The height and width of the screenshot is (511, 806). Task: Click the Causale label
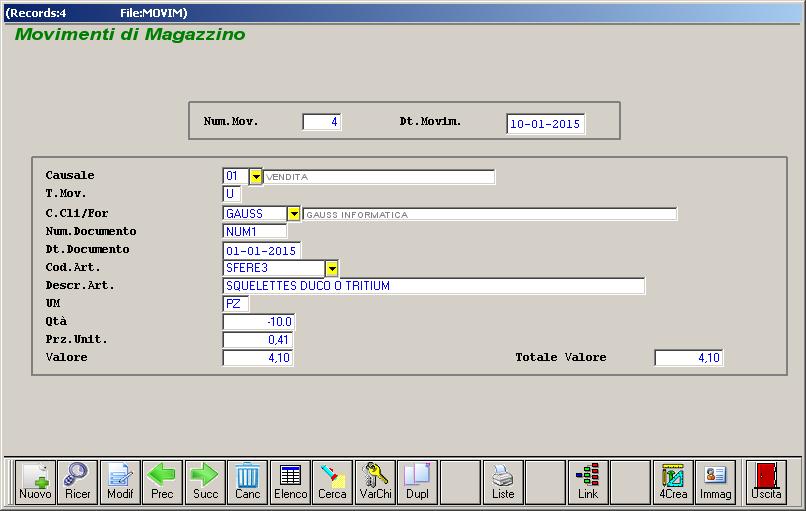(x=70, y=175)
